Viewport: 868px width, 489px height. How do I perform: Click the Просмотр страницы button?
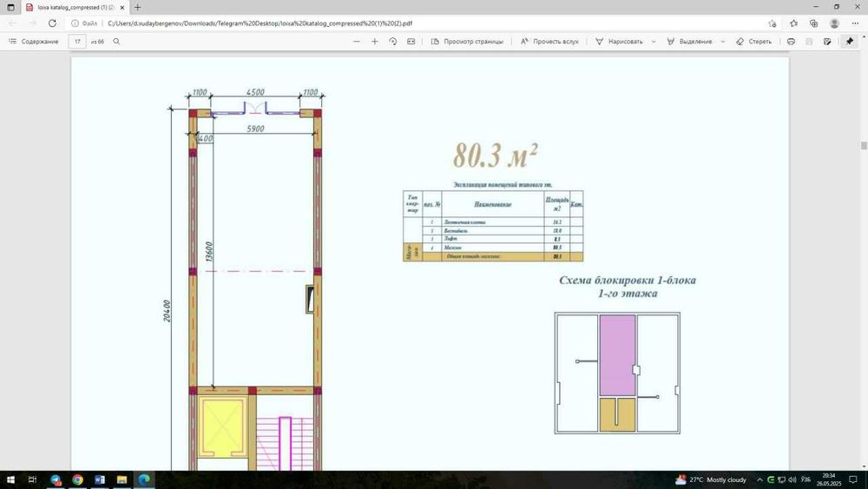click(467, 42)
